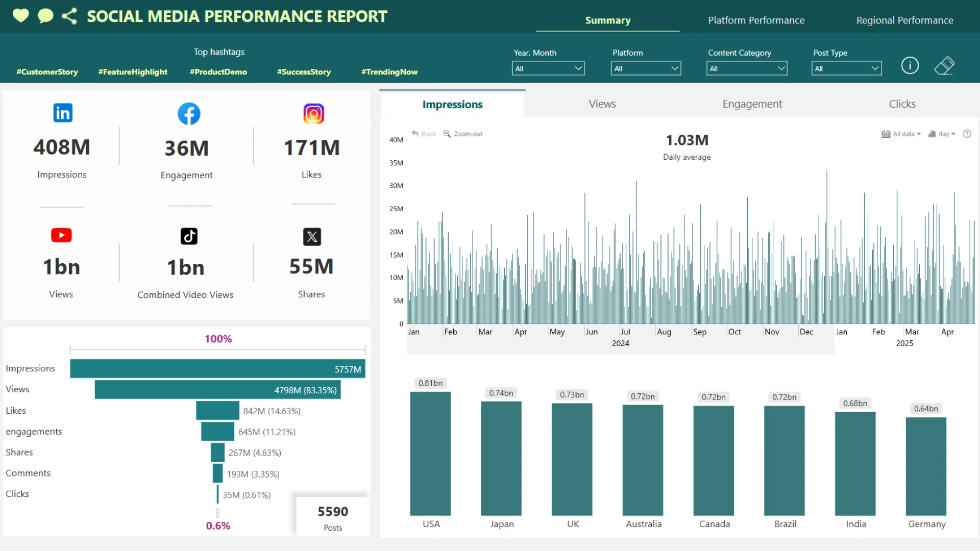Open the Platform Performance tab

(756, 20)
